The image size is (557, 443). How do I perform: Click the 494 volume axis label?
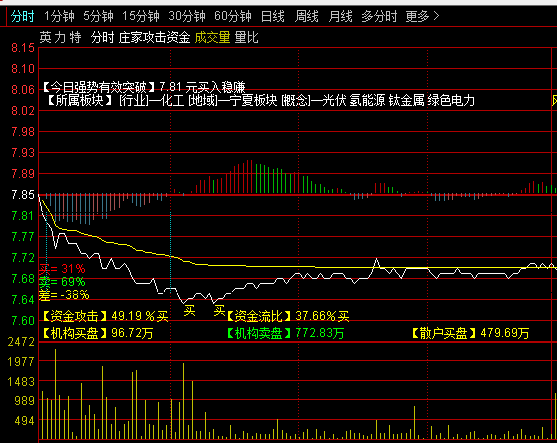coord(25,421)
